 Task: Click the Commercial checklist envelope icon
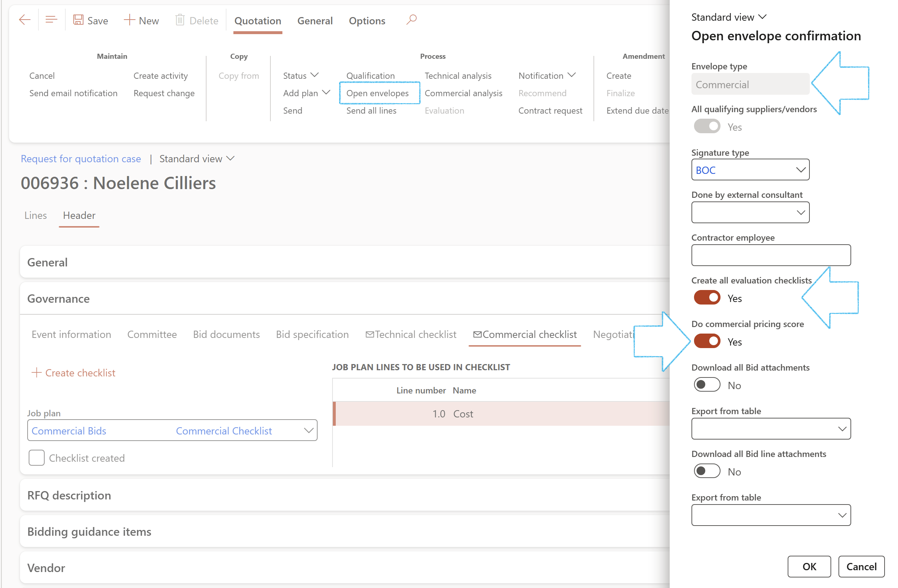coord(477,334)
